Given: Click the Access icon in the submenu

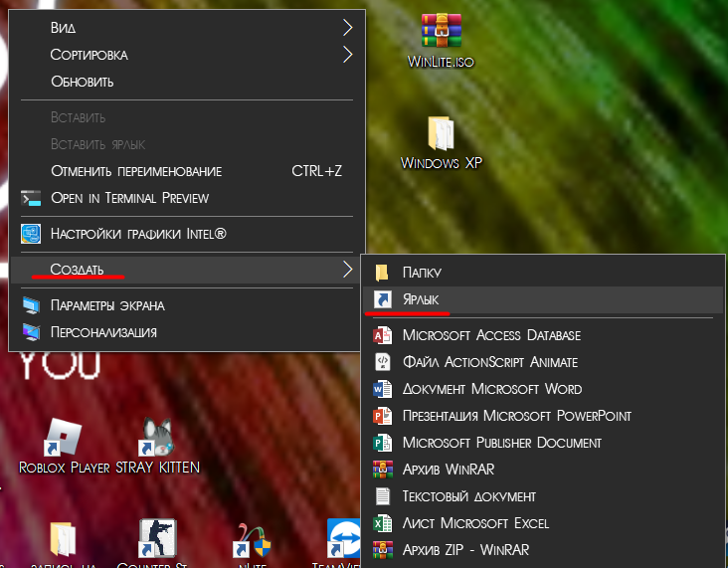Looking at the screenshot, I should (x=383, y=335).
